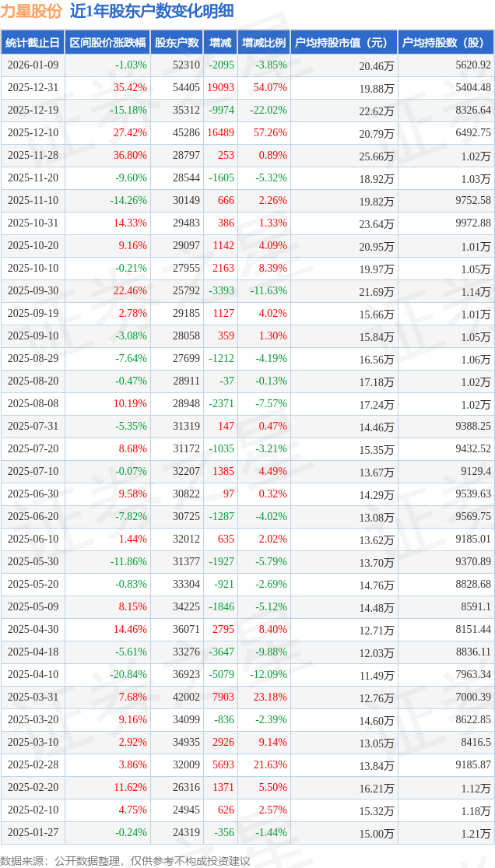Click the 力星股份 title text
Screen dimensions: 495x868
[x=31, y=11]
